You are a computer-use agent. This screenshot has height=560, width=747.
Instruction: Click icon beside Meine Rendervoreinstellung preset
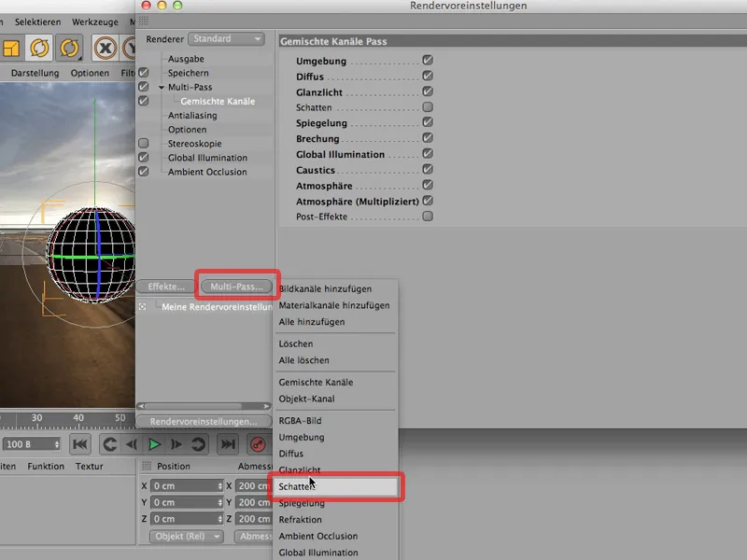[143, 307]
